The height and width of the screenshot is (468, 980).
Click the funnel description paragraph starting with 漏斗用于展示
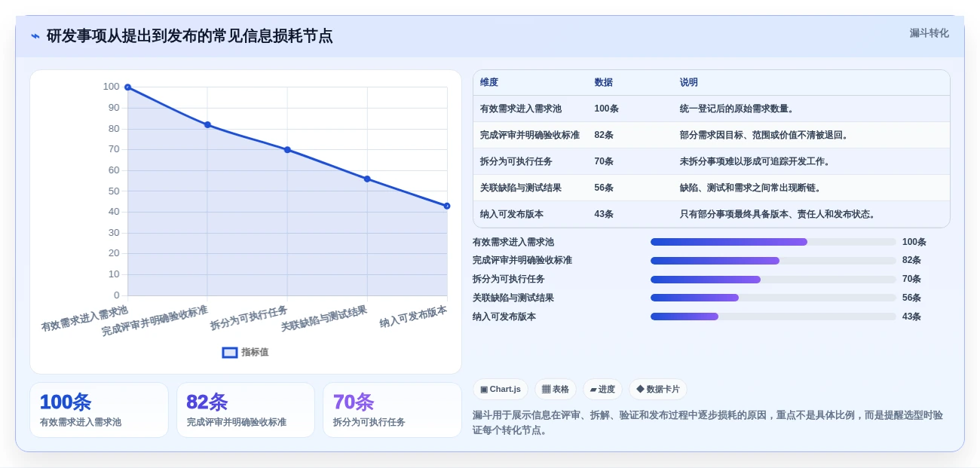click(x=708, y=423)
